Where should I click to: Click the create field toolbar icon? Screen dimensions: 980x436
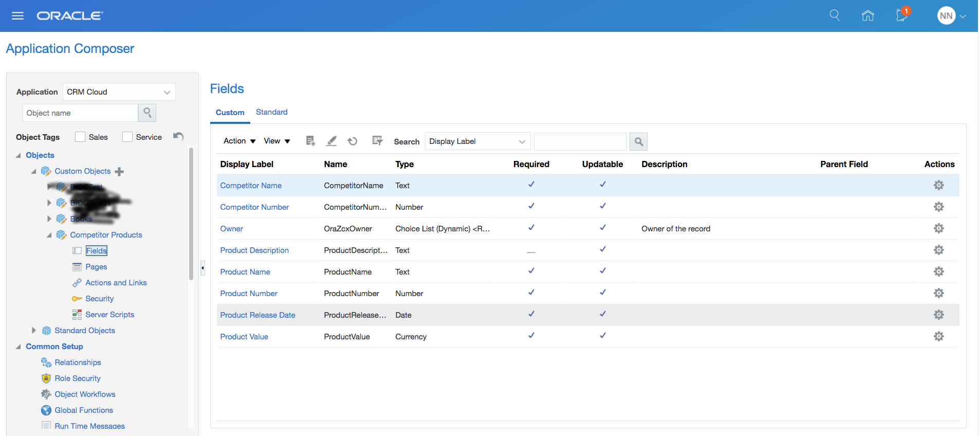point(310,141)
